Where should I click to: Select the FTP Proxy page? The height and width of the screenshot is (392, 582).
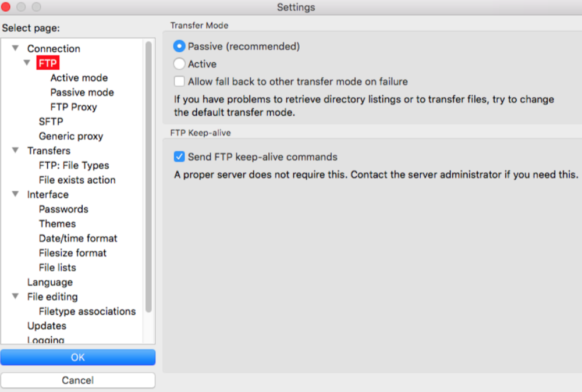pos(73,107)
